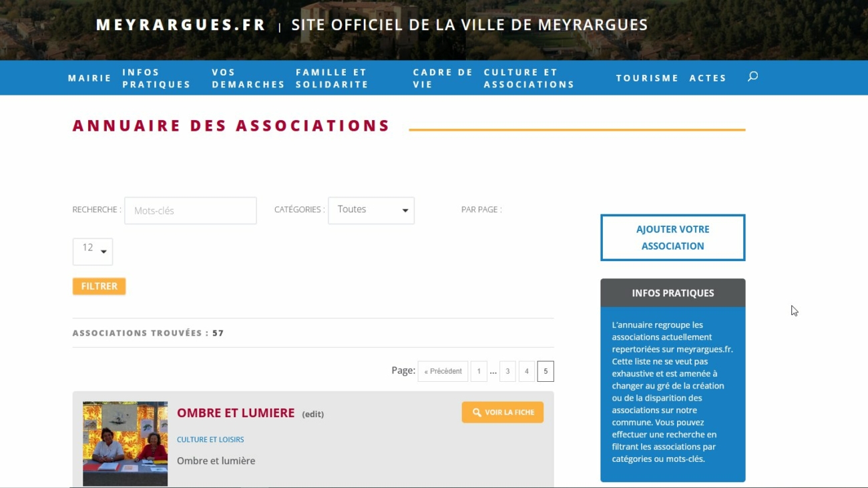Click the dropdown arrow on the Toutes selector

tap(405, 210)
